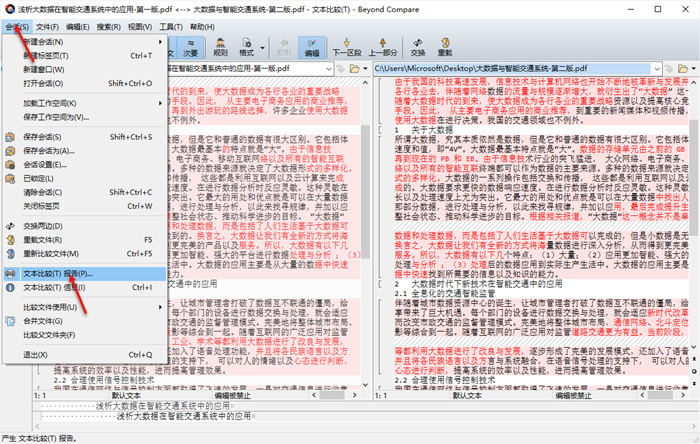Open the 格式 (Format) toolbar icon
This screenshot has width=700, height=444.
click(x=246, y=47)
